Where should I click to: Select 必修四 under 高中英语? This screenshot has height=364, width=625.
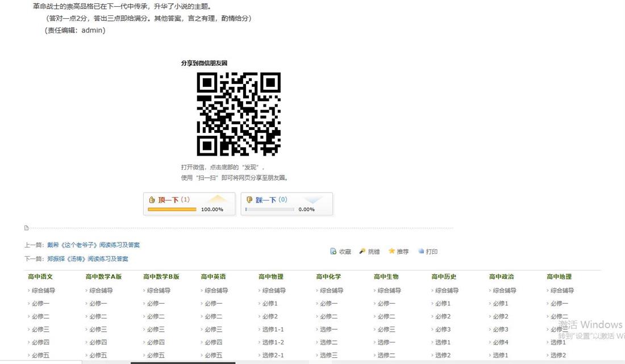213,342
